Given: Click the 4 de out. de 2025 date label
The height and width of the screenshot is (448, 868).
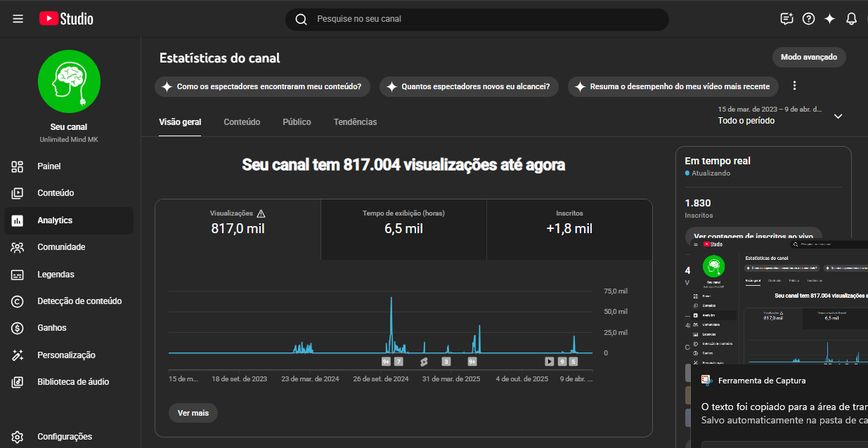Looking at the screenshot, I should [522, 378].
